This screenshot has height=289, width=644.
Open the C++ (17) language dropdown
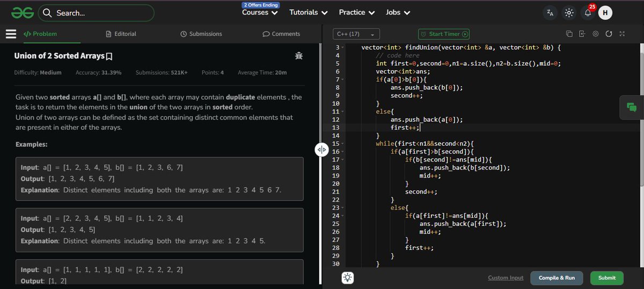click(356, 34)
